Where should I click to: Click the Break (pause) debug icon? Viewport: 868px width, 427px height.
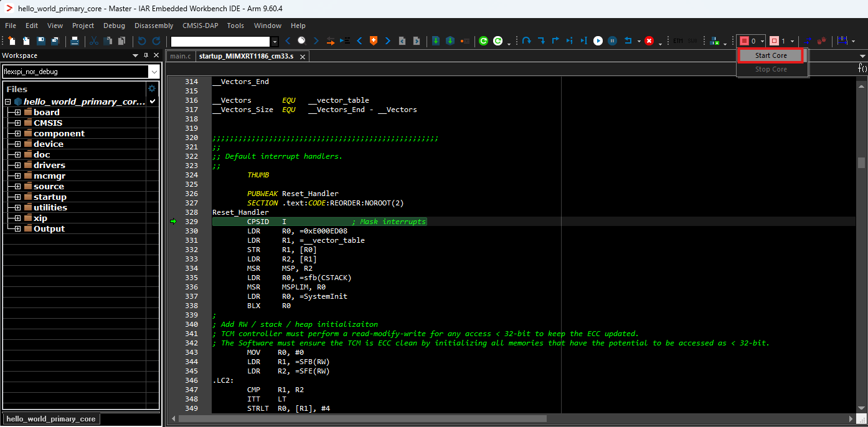pyautogui.click(x=612, y=41)
